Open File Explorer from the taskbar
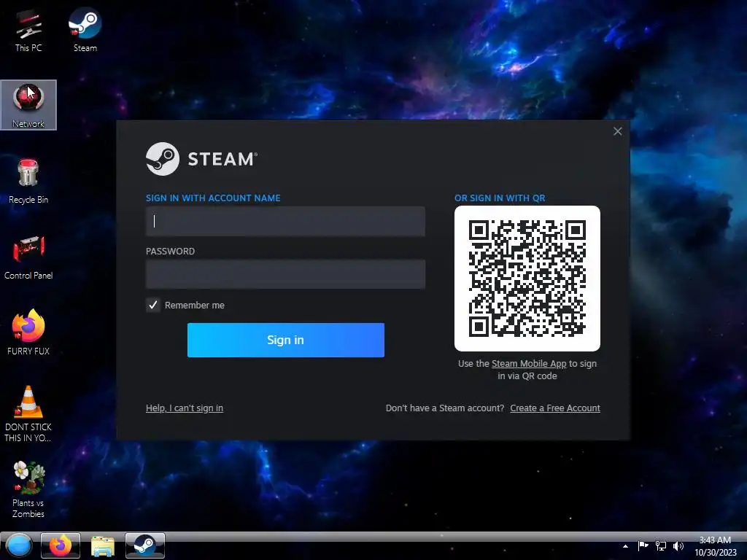Viewport: 747px width, 560px height. tap(102, 545)
